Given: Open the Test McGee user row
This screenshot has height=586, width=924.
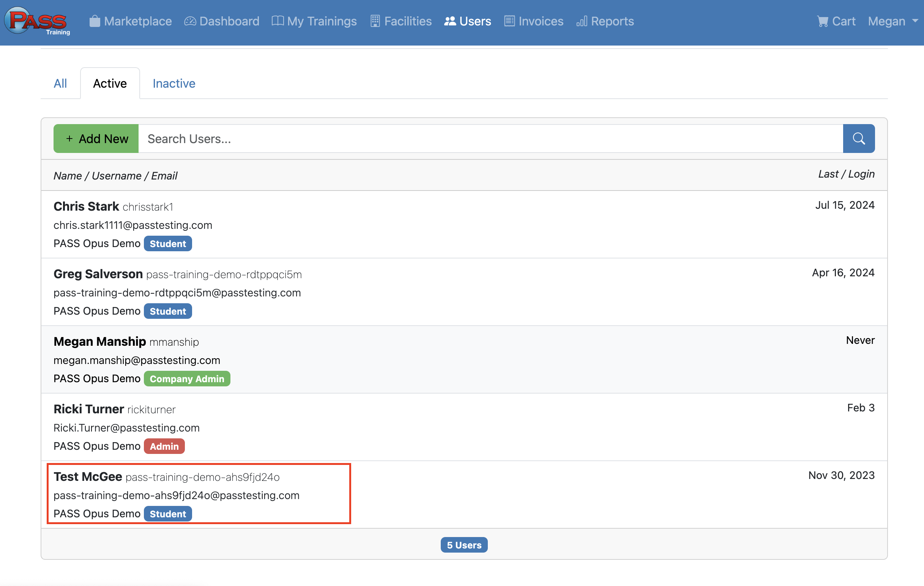Looking at the screenshot, I should pos(88,476).
